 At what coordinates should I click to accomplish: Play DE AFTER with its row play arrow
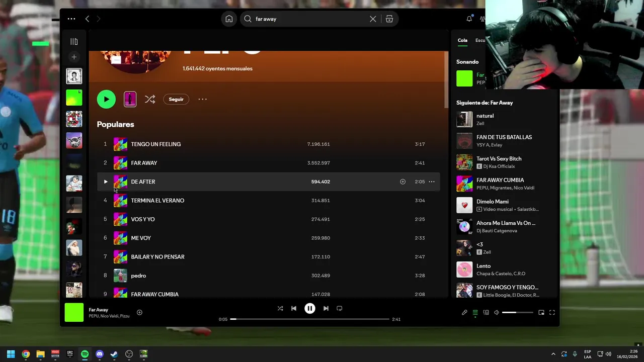105,182
